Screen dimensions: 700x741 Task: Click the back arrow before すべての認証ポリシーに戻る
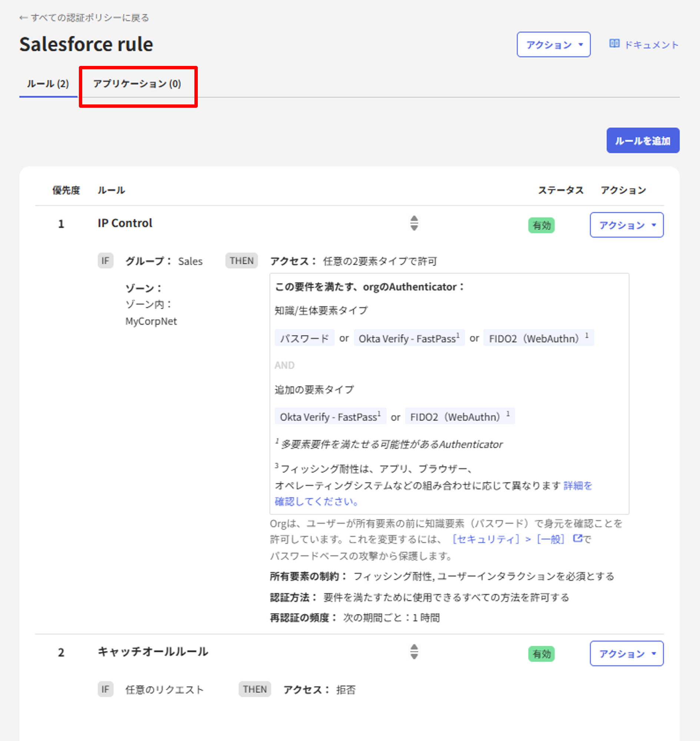tap(23, 17)
